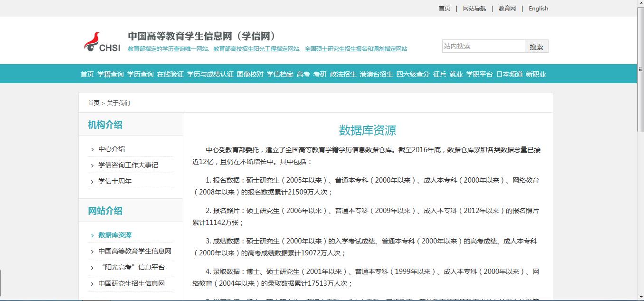Open 征兵 menu item
Viewport: 644px width, 301px height.
tap(439, 74)
